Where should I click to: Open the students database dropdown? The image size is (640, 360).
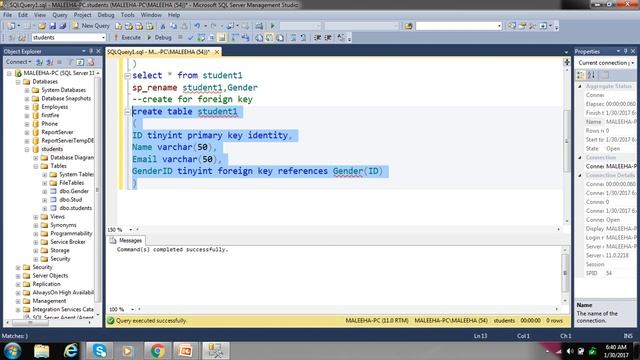103,38
